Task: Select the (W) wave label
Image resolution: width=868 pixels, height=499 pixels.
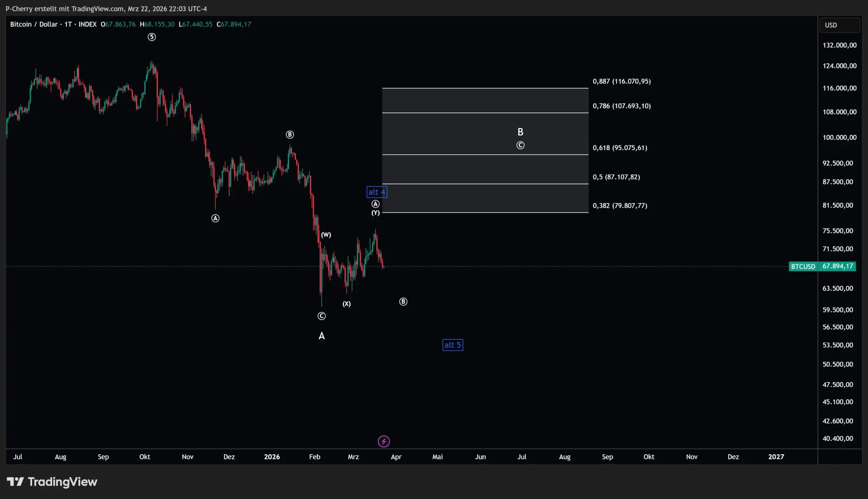Action: (325, 234)
